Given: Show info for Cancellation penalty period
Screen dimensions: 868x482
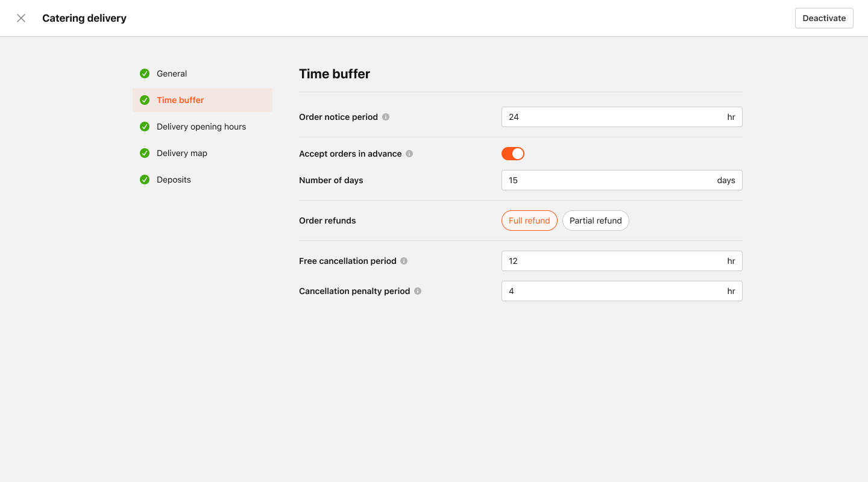Looking at the screenshot, I should [418, 291].
